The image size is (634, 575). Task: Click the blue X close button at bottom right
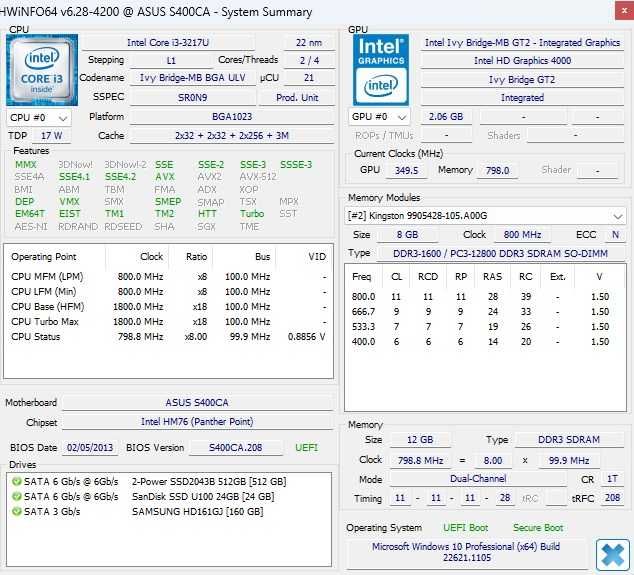(613, 555)
